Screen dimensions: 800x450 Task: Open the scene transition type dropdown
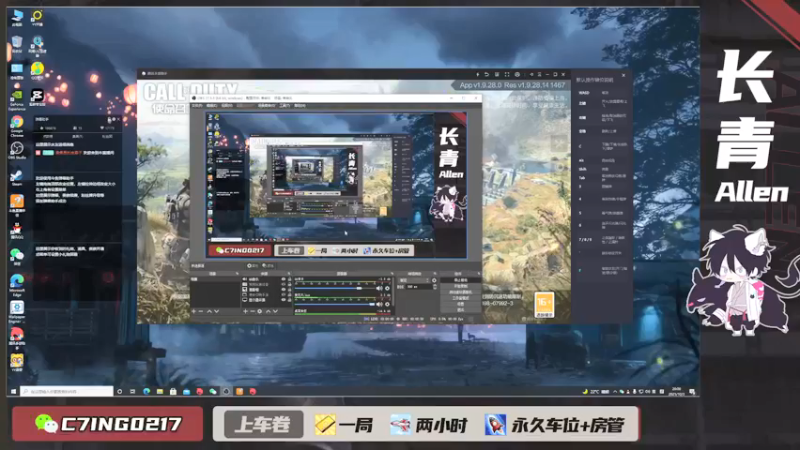pos(413,280)
